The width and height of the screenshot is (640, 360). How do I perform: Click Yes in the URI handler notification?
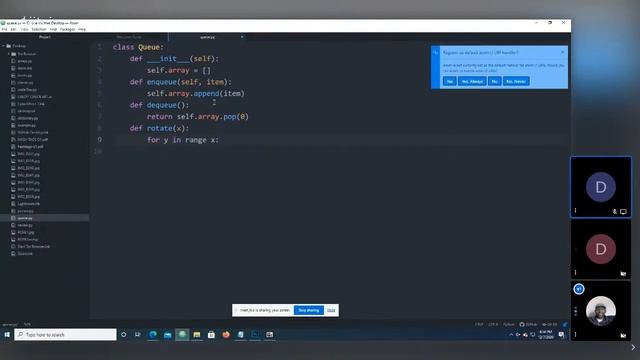(x=450, y=81)
